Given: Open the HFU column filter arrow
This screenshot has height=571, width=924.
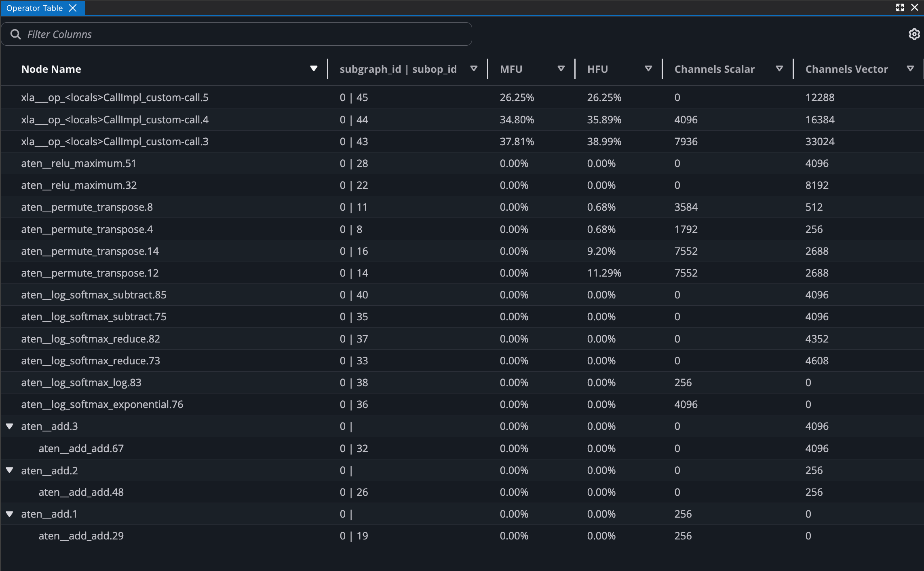Looking at the screenshot, I should pyautogui.click(x=648, y=69).
